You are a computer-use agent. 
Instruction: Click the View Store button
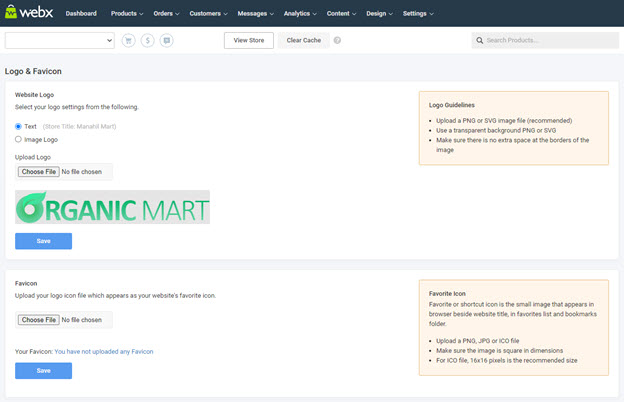tap(249, 40)
